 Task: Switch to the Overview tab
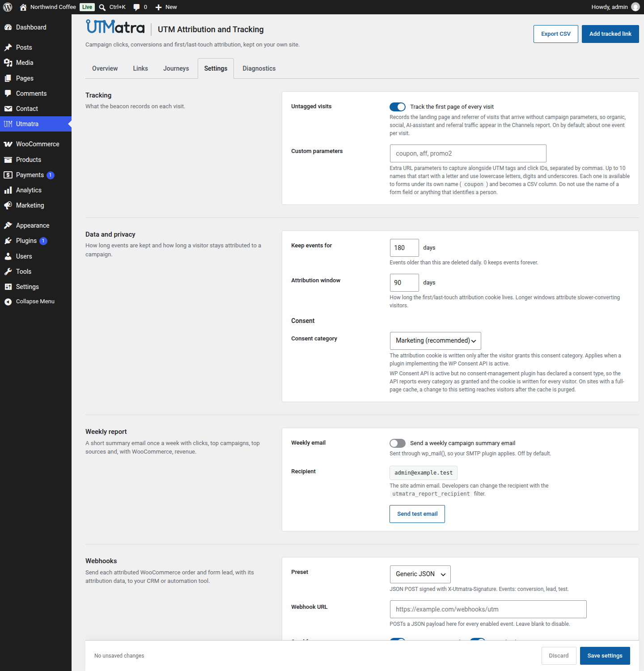pyautogui.click(x=105, y=68)
